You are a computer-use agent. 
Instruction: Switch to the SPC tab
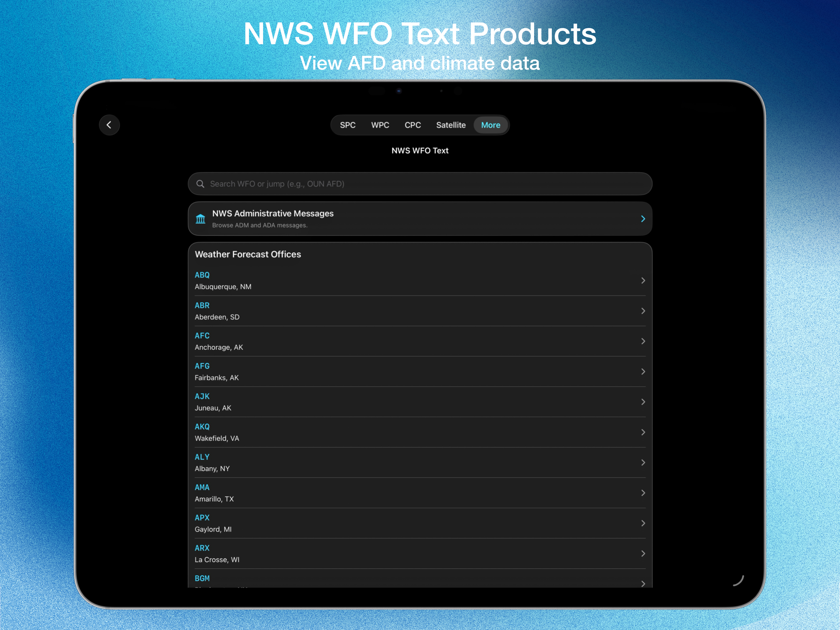[x=347, y=125]
